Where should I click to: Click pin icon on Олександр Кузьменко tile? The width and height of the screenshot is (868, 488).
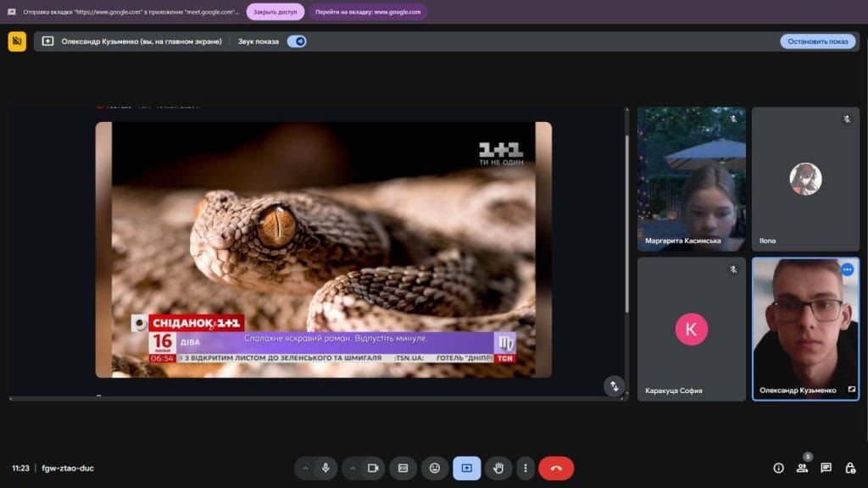[851, 390]
